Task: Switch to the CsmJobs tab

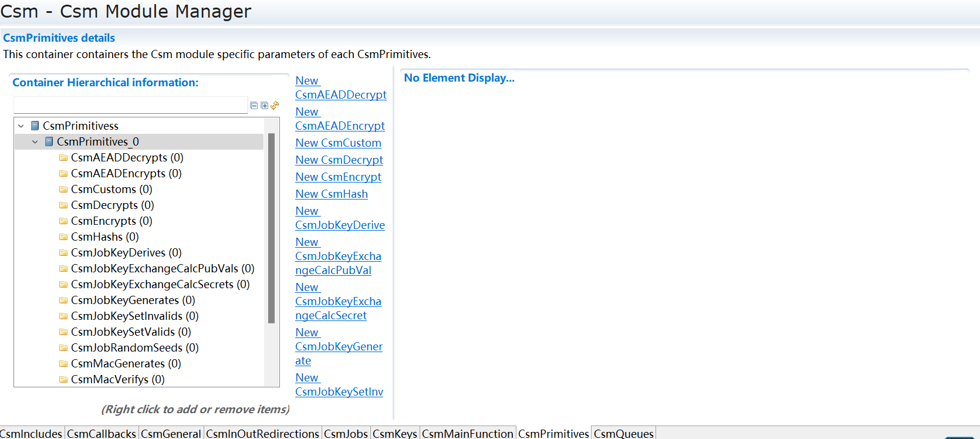Action: point(346,433)
